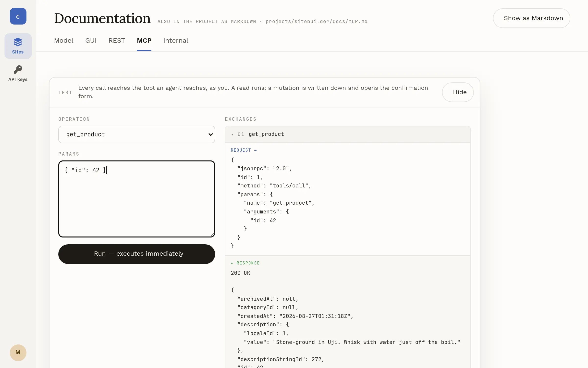Click the blue "c" app logo
Screen dimensions: 588x368
[18, 16]
